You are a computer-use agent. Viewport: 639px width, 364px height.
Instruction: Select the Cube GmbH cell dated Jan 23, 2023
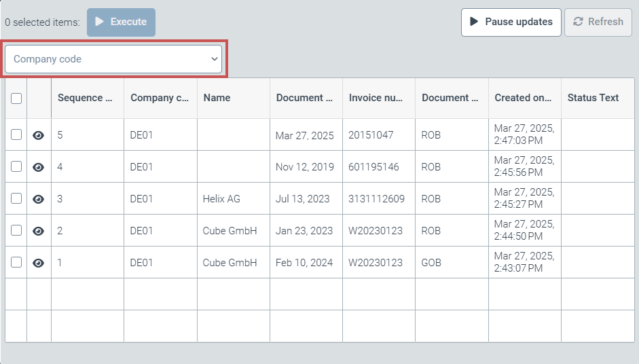tap(230, 231)
